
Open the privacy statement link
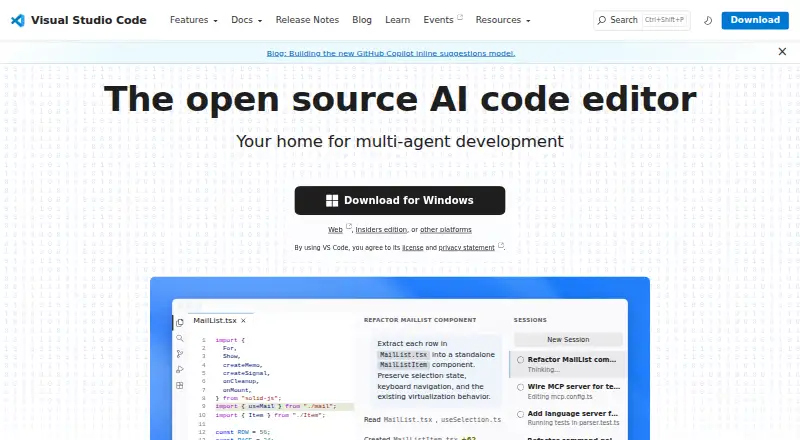466,248
